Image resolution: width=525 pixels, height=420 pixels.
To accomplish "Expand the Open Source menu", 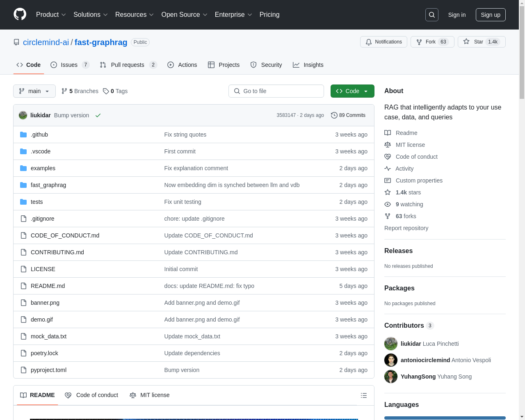I will [x=185, y=15].
